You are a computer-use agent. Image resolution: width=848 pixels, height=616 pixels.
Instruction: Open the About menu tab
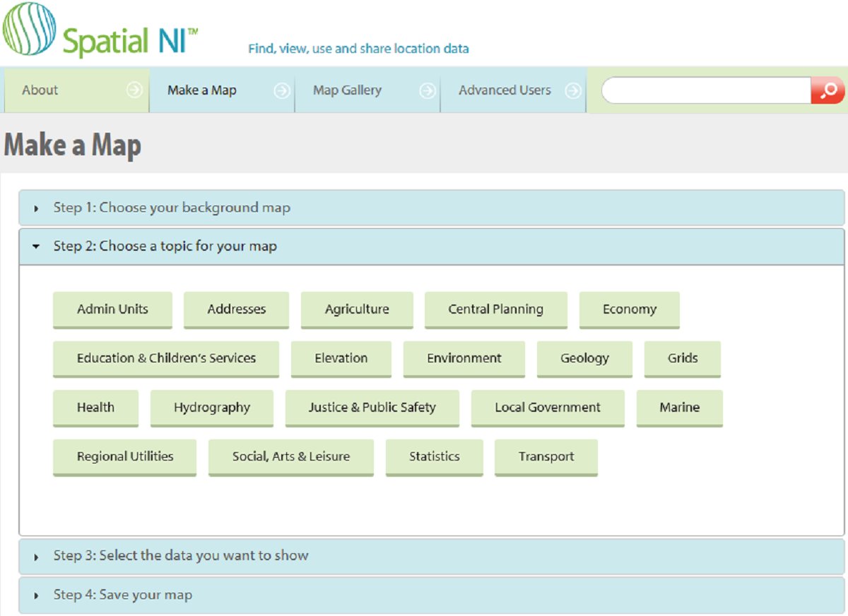coord(77,90)
